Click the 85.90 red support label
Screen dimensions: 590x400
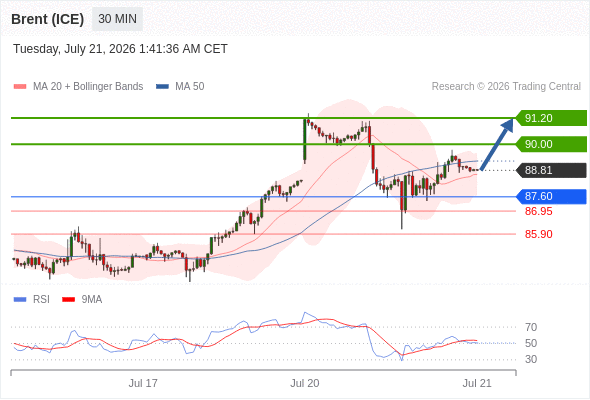click(538, 234)
